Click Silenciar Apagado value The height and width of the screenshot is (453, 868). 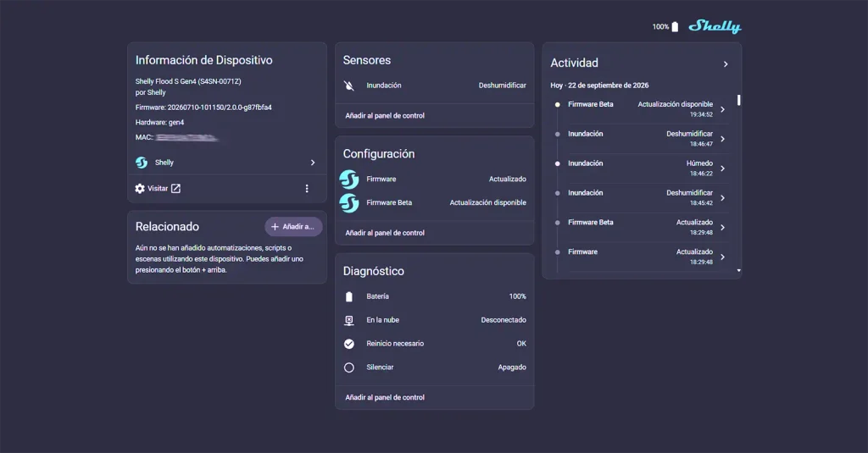[x=512, y=367]
